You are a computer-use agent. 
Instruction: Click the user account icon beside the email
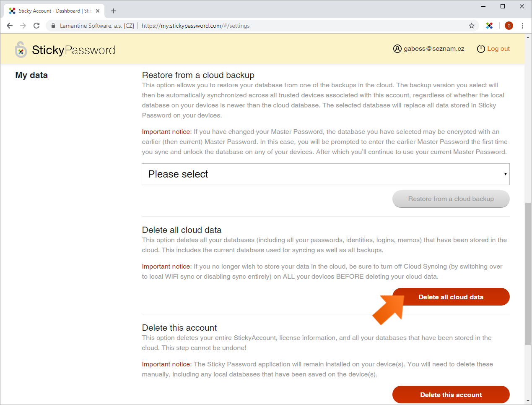point(397,49)
